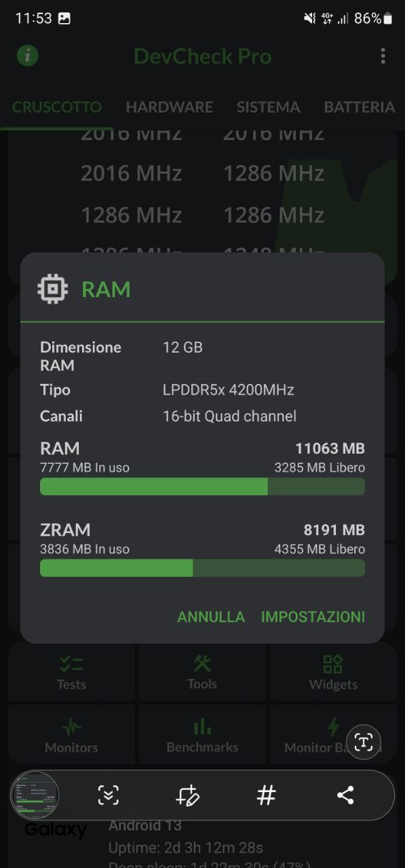The image size is (405, 868).
Task: Open the Tools tile
Action: pos(202,672)
